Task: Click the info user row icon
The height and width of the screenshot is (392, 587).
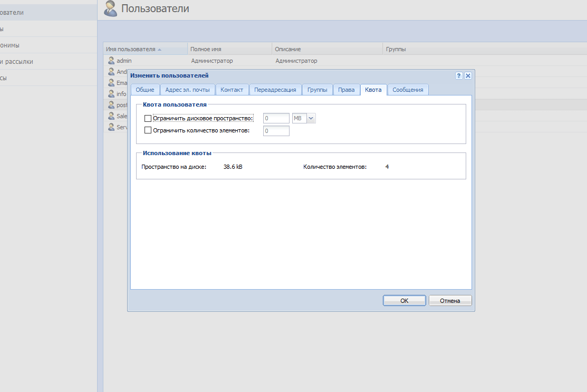Action: 111,94
